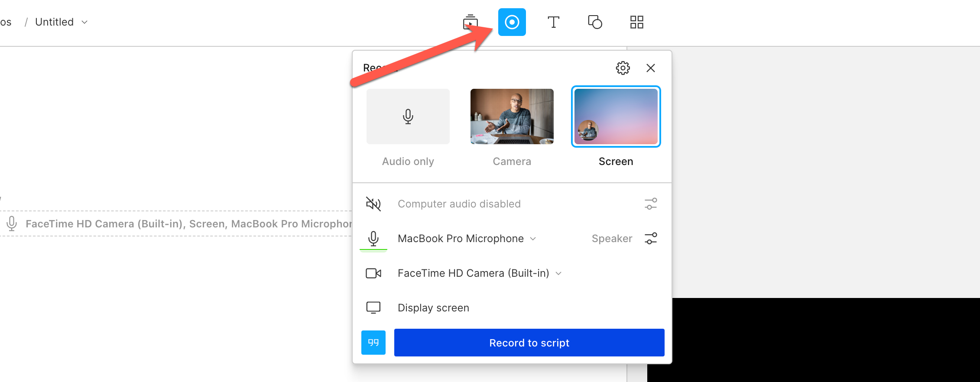
Task: Toggle the muted computer audio icon
Action: 373,204
